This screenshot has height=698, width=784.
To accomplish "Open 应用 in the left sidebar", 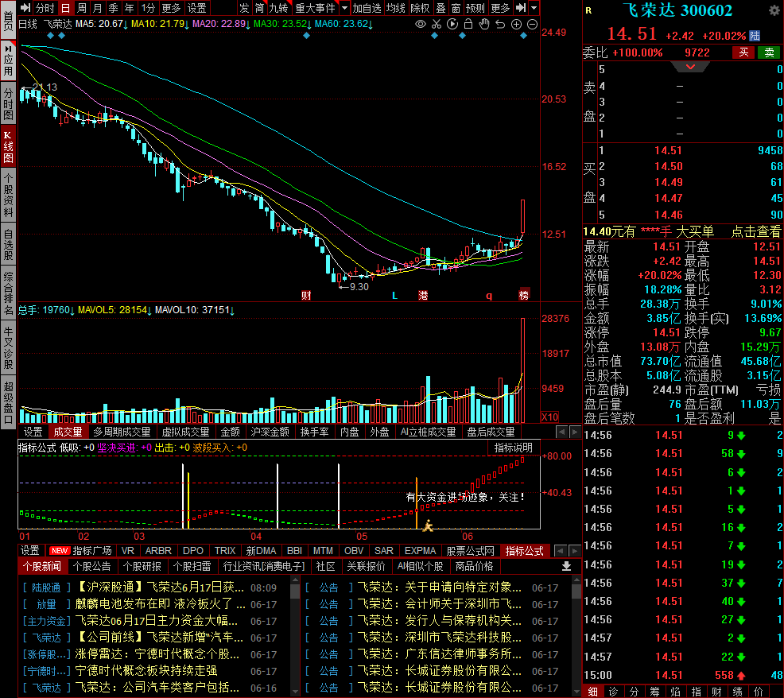I will point(8,60).
